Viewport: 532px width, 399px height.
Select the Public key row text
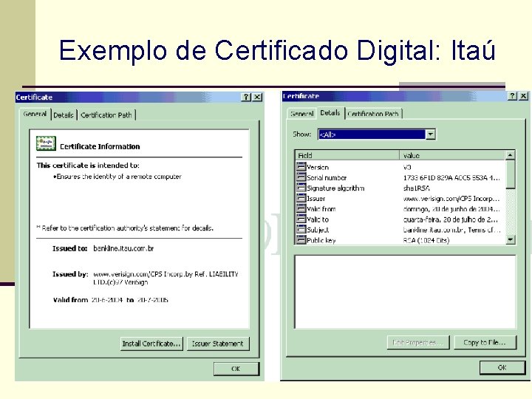[x=321, y=240]
